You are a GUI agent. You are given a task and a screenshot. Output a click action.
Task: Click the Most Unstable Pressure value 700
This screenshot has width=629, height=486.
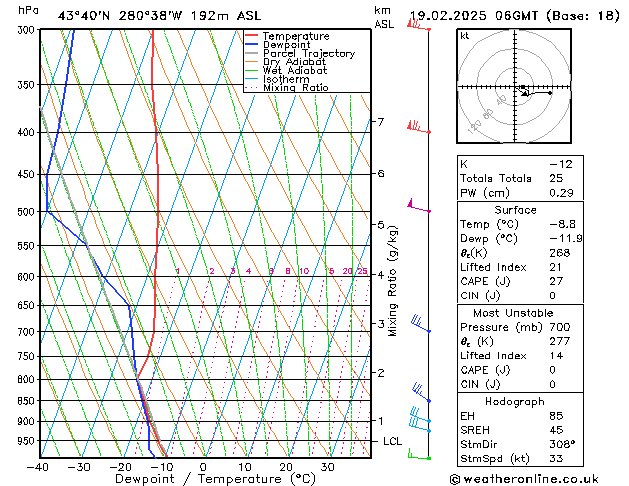pyautogui.click(x=560, y=327)
